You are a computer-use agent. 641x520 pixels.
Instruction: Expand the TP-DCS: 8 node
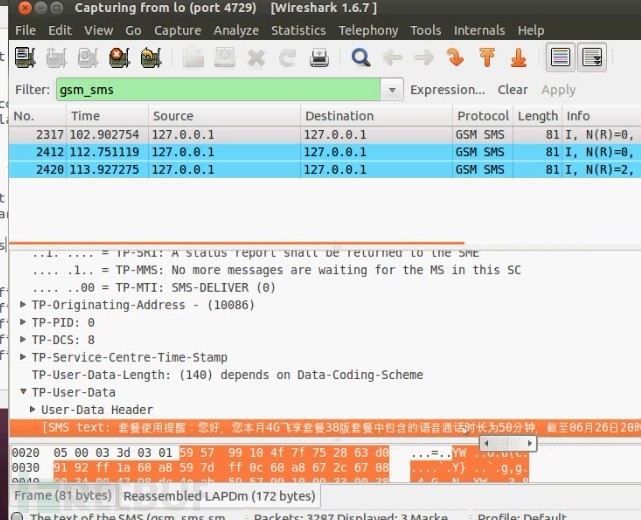point(23,339)
